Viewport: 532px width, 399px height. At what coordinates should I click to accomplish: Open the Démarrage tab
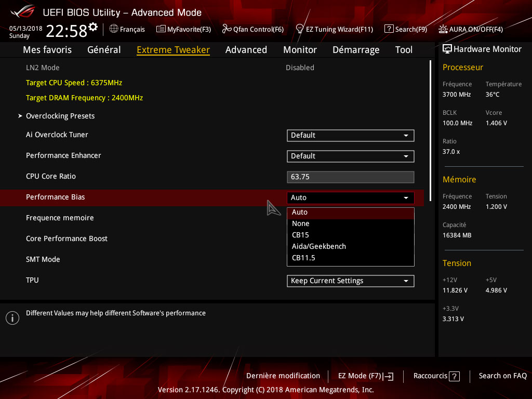click(x=356, y=50)
